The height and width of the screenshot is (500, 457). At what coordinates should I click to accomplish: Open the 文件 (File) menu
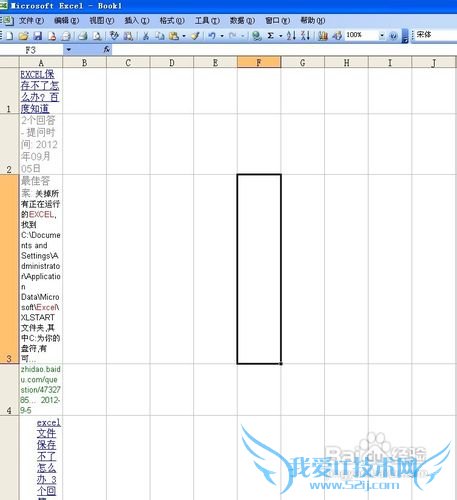[31, 21]
